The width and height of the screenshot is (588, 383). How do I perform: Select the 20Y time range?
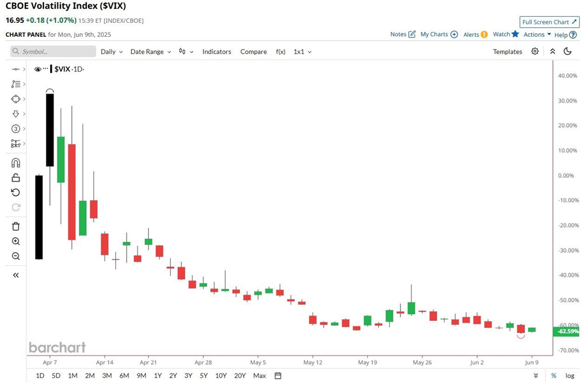[x=240, y=376]
